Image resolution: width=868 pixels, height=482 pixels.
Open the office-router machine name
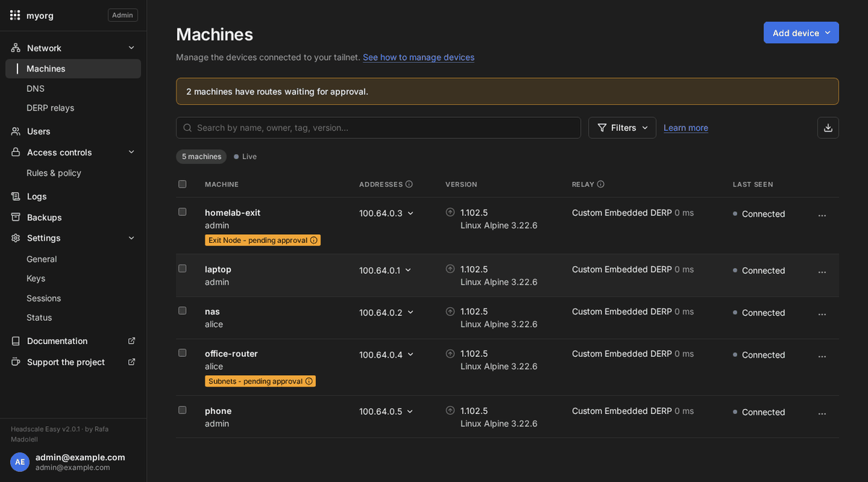tap(231, 354)
